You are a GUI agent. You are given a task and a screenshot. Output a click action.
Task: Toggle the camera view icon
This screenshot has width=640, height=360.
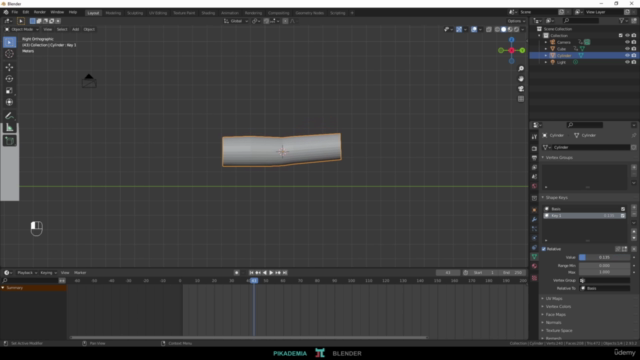click(521, 89)
